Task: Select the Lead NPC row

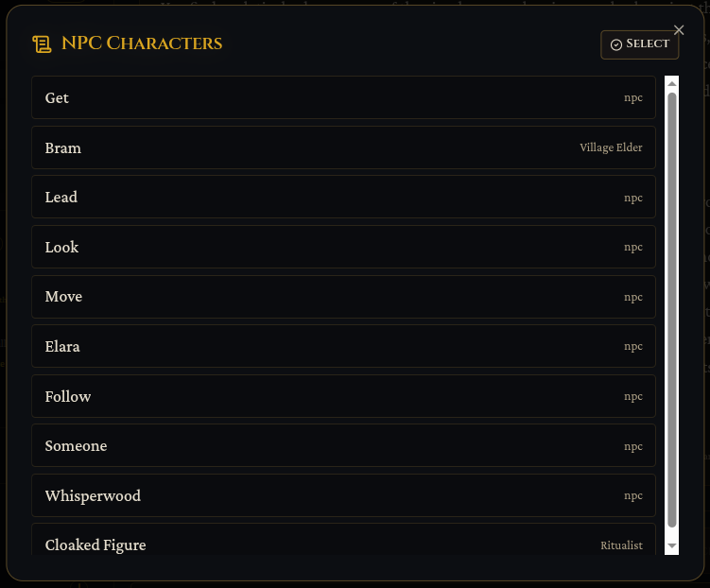Action: click(343, 198)
